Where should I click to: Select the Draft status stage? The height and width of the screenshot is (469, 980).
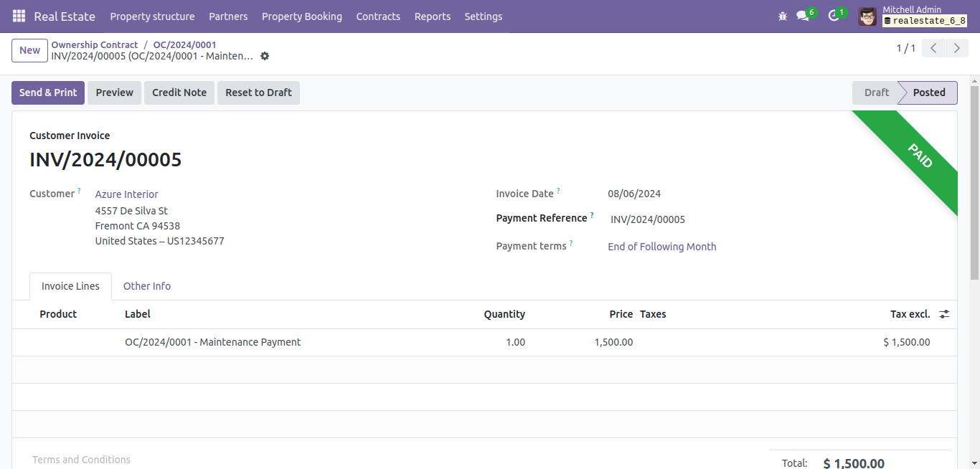click(876, 93)
